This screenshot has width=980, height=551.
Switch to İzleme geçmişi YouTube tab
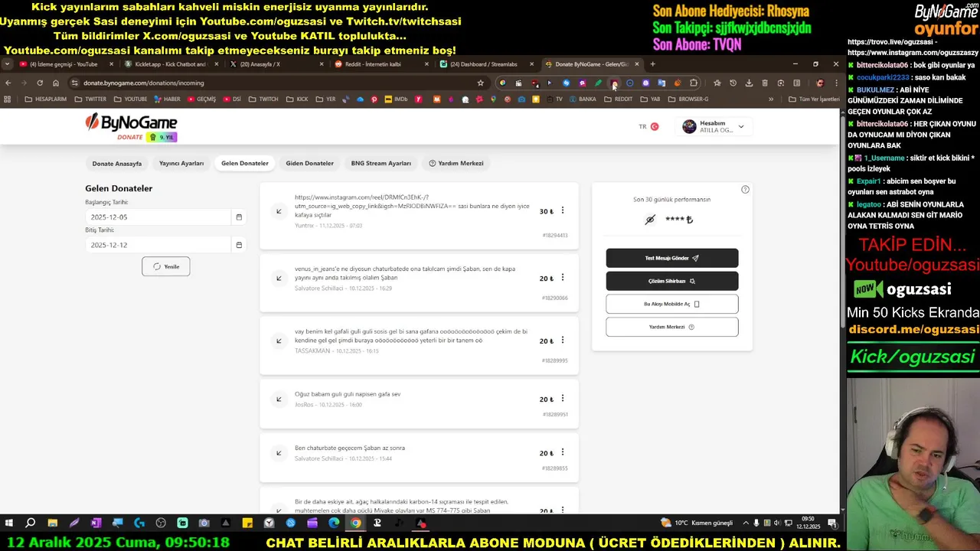point(67,64)
